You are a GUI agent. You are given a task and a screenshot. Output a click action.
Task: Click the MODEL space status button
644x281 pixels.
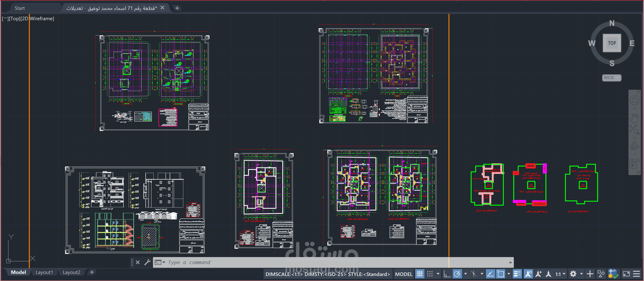(403, 274)
